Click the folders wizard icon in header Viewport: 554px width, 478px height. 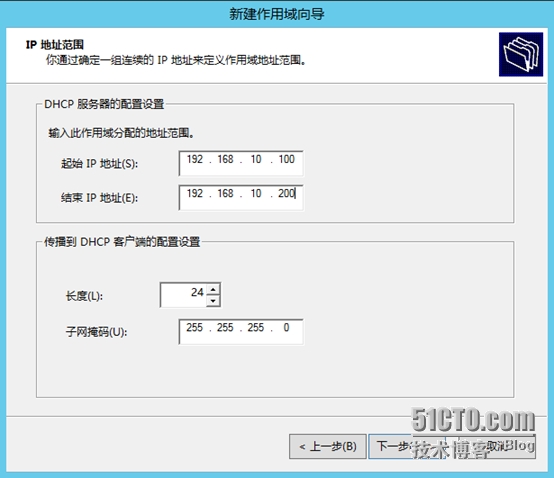[x=521, y=54]
